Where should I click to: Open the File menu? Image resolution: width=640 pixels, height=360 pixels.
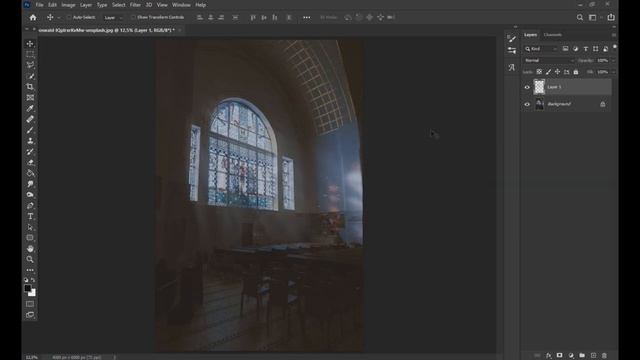(x=40, y=5)
